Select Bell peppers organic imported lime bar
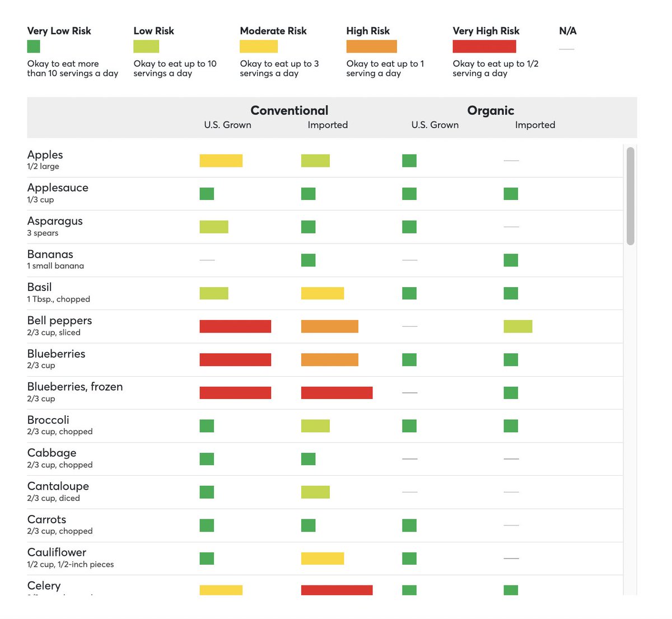The image size is (672, 619). tap(517, 326)
